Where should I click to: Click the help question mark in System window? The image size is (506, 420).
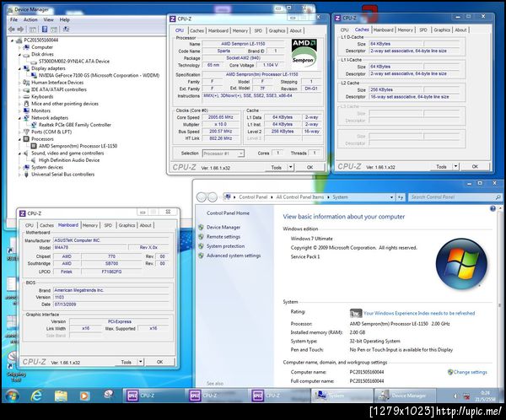pos(493,209)
